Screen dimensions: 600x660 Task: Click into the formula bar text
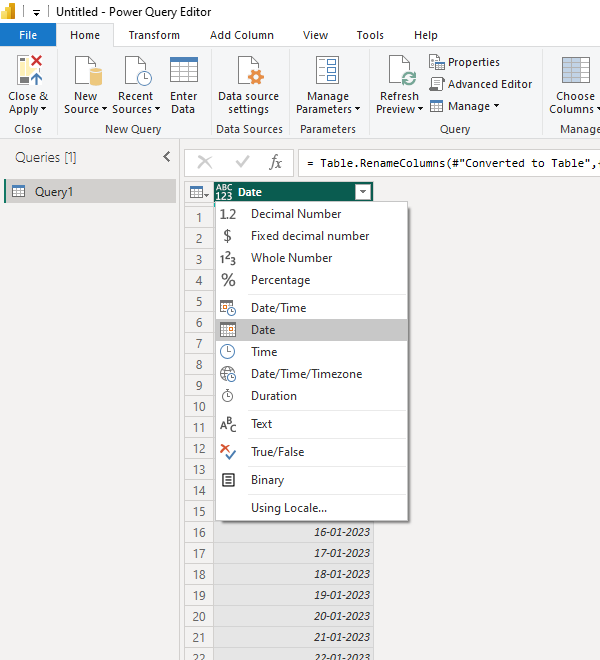(450, 163)
